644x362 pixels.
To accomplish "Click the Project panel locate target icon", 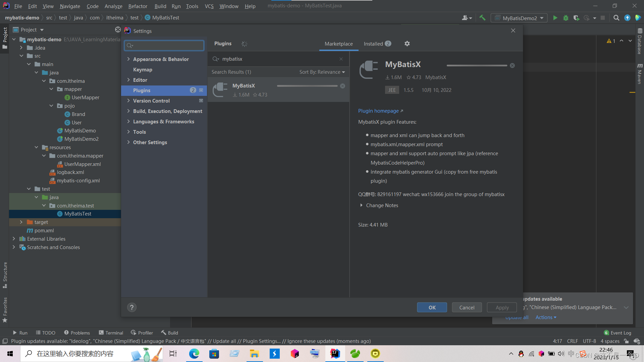I will point(118,29).
